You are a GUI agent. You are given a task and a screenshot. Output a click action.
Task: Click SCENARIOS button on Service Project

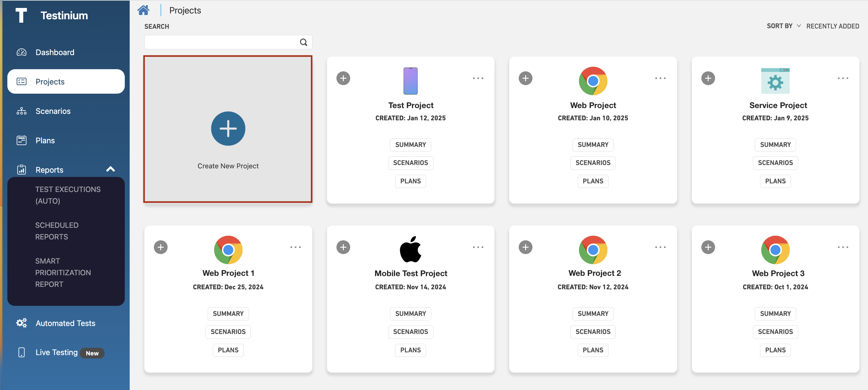click(x=775, y=163)
